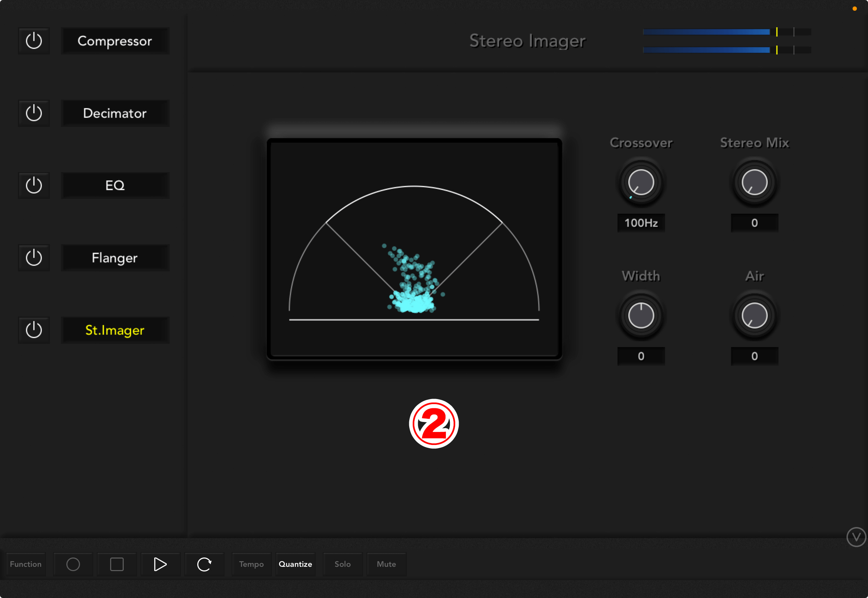Viewport: 868px width, 598px height.
Task: Toggle the St.Imager power button
Action: (34, 330)
